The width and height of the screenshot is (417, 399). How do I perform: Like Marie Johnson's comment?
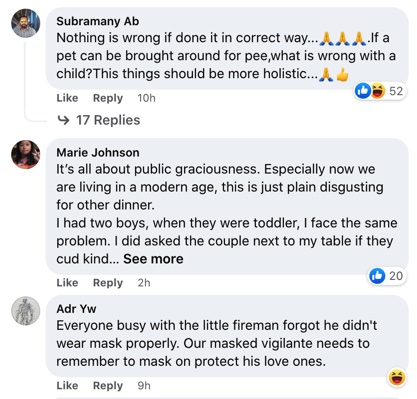(67, 283)
